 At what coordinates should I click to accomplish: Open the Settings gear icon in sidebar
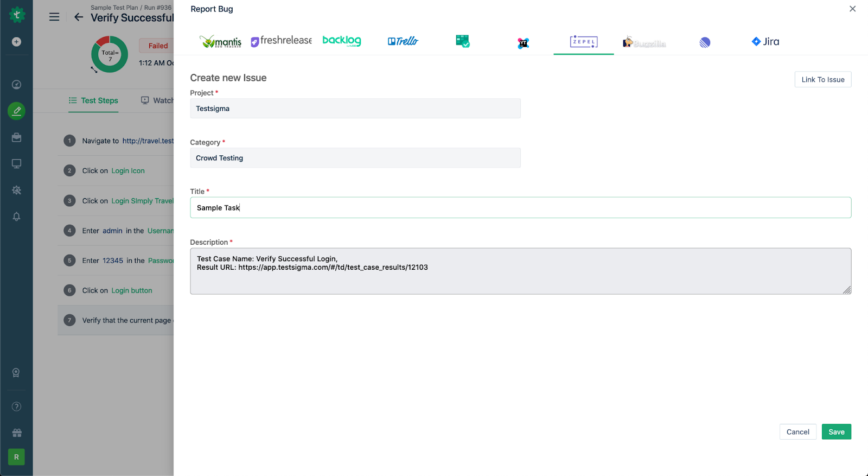tap(16, 190)
